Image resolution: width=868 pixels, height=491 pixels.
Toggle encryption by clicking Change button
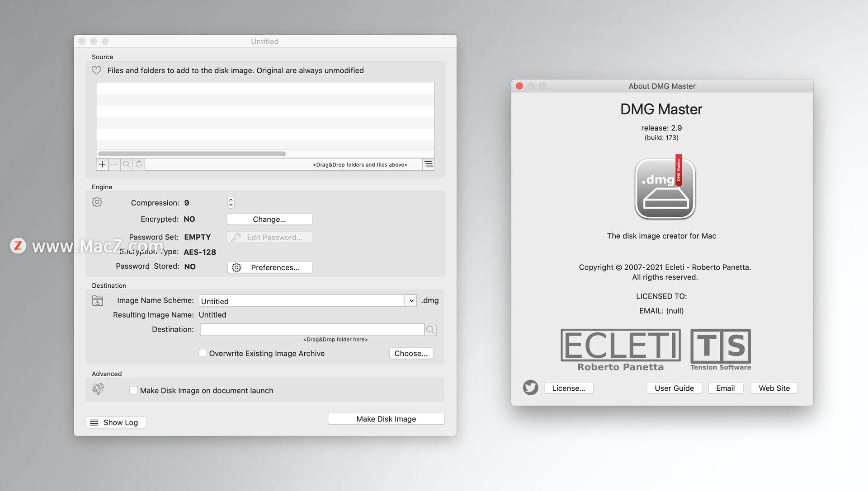(269, 219)
